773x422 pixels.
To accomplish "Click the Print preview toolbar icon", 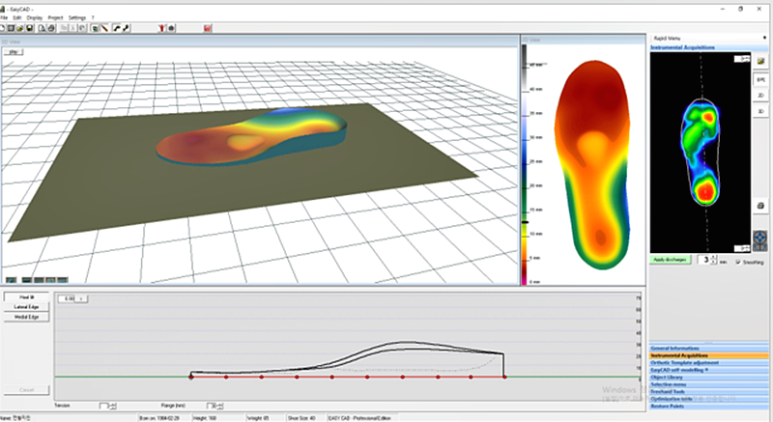I will 42,28.
